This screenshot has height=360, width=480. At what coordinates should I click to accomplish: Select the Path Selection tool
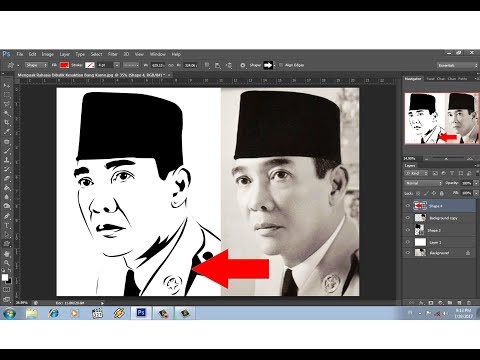click(6, 235)
